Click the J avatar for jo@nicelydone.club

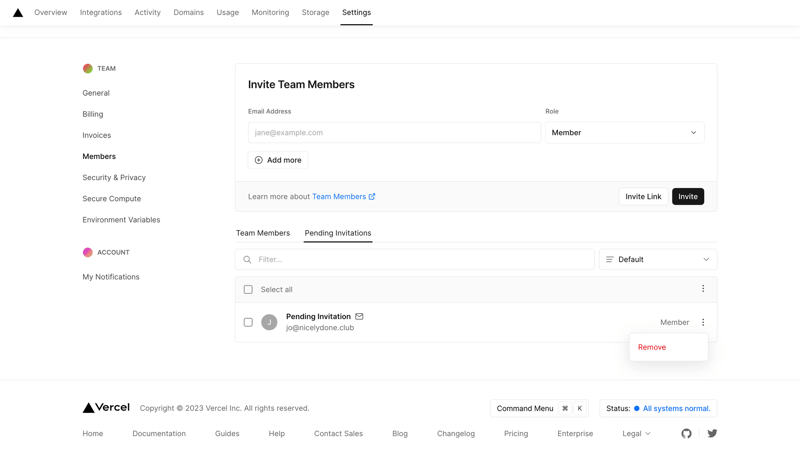pos(269,322)
